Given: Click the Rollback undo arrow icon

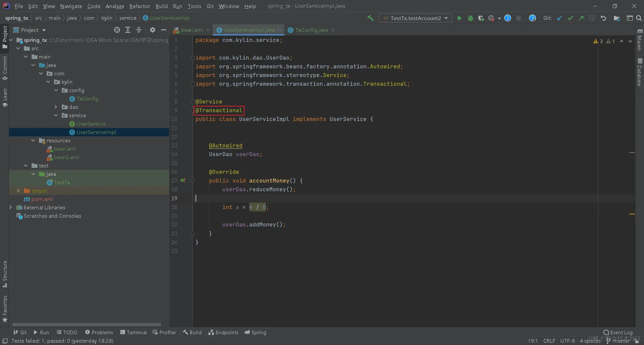Looking at the screenshot, I should [x=603, y=18].
